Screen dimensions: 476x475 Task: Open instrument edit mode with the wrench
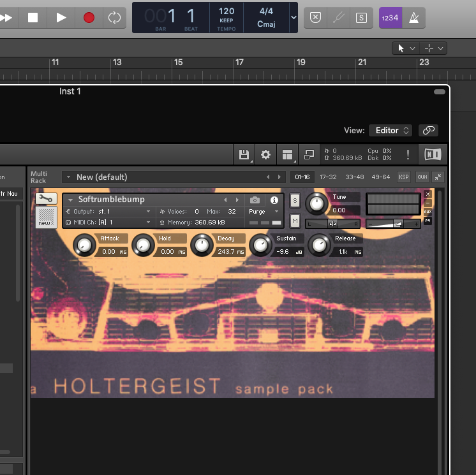[46, 199]
